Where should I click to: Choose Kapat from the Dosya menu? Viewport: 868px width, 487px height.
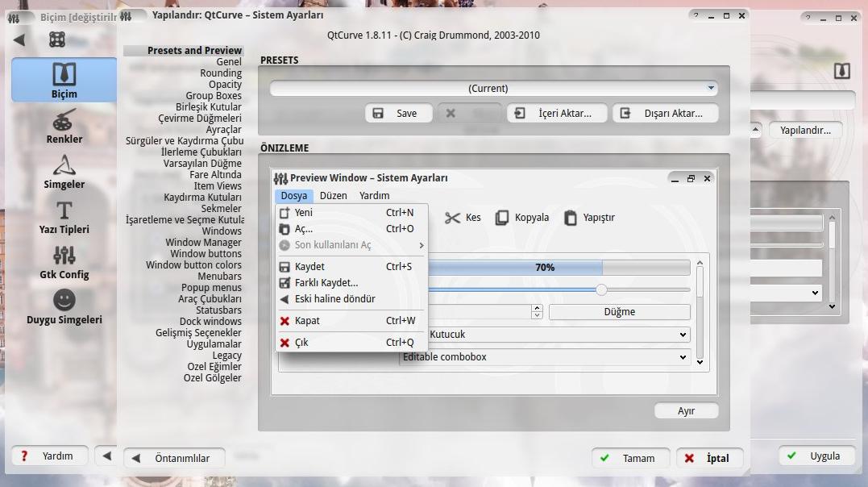pos(351,321)
